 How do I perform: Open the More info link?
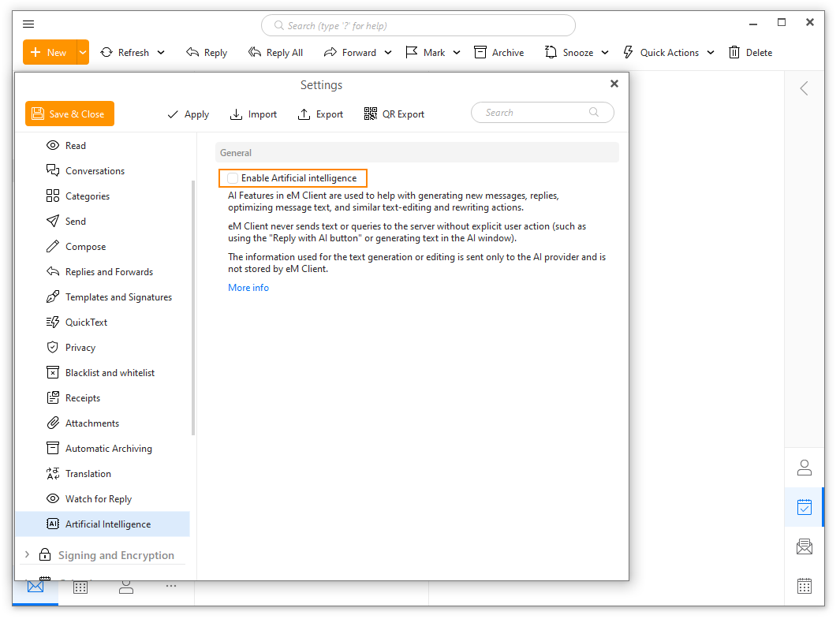click(x=248, y=288)
